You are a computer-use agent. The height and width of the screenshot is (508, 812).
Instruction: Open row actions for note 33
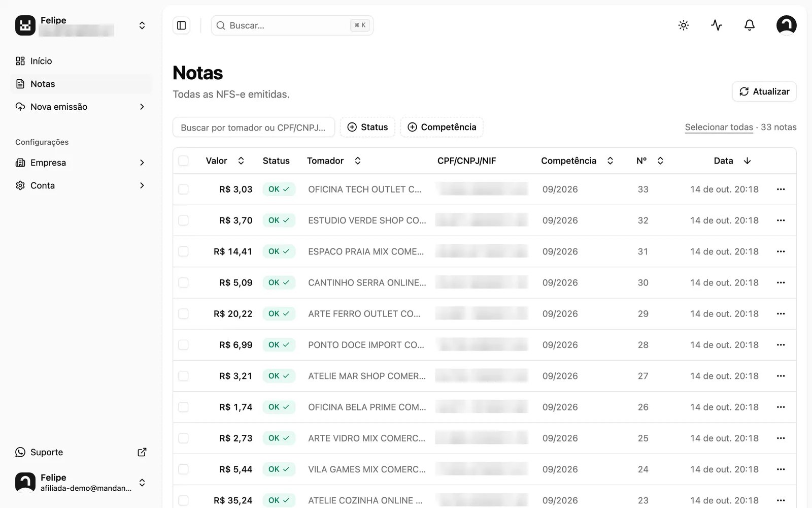[781, 189]
